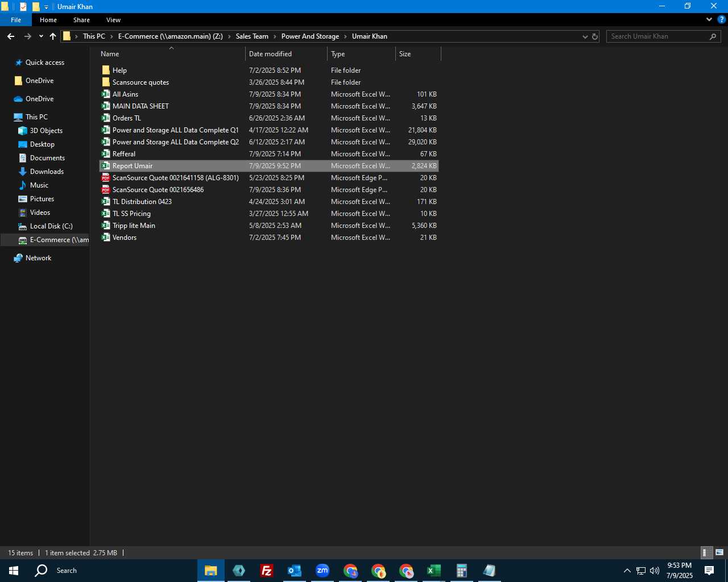Open Local Disk (C:) in navigation pane
The image size is (728, 582).
(51, 226)
